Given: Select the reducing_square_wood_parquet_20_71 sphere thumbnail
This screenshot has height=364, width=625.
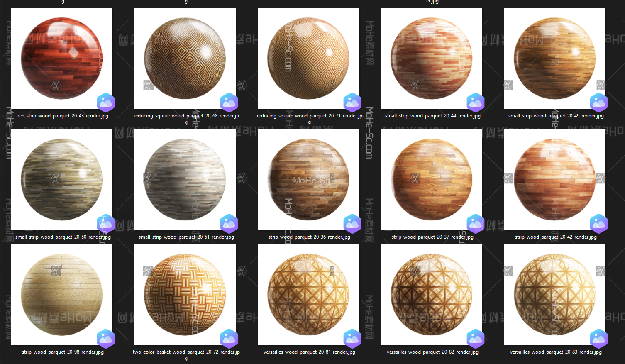Looking at the screenshot, I should pyautogui.click(x=308, y=59).
